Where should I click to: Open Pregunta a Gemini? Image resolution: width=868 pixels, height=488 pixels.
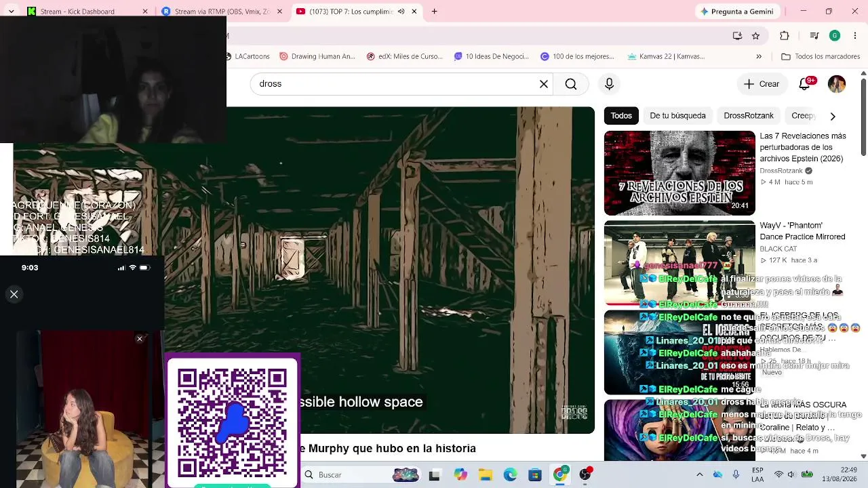click(737, 12)
